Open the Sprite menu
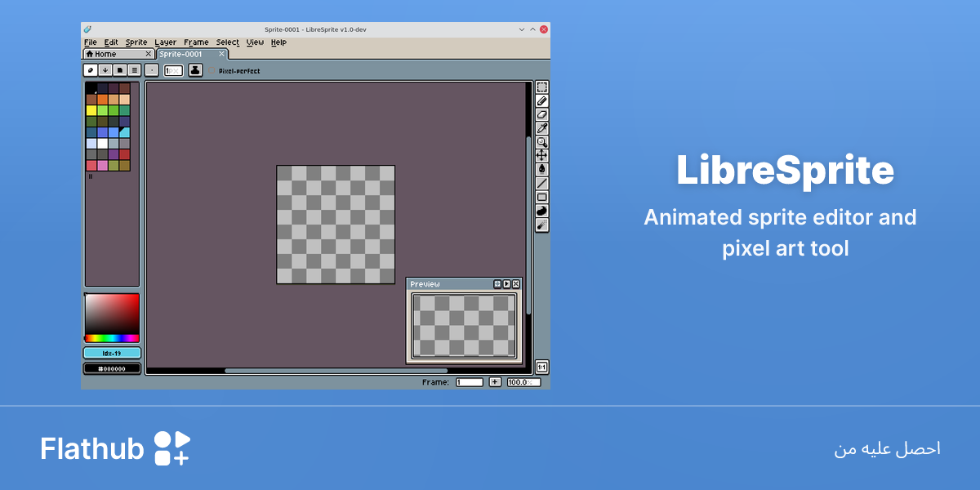Image resolution: width=980 pixels, height=490 pixels. click(x=136, y=42)
